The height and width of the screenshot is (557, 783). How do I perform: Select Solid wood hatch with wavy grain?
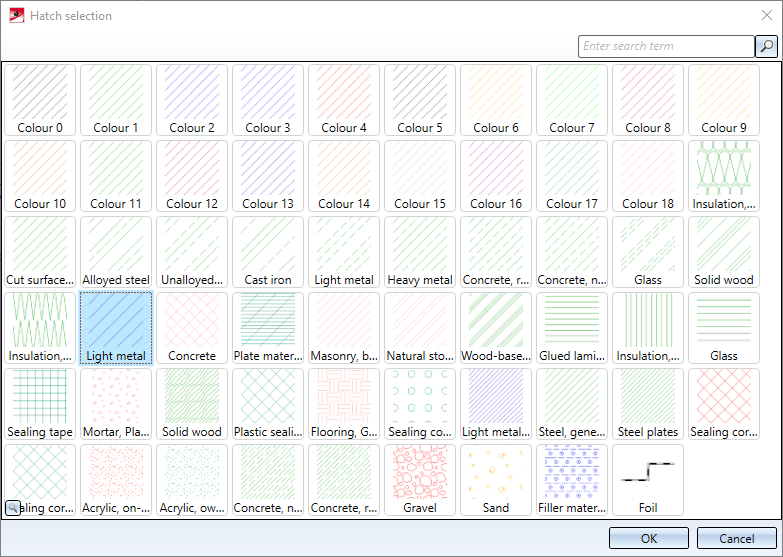click(x=192, y=404)
